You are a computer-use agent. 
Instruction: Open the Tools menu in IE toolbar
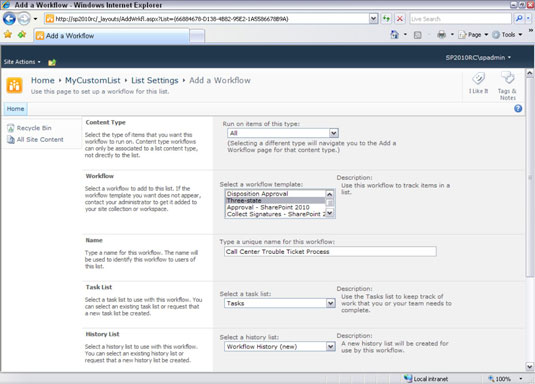tap(507, 34)
